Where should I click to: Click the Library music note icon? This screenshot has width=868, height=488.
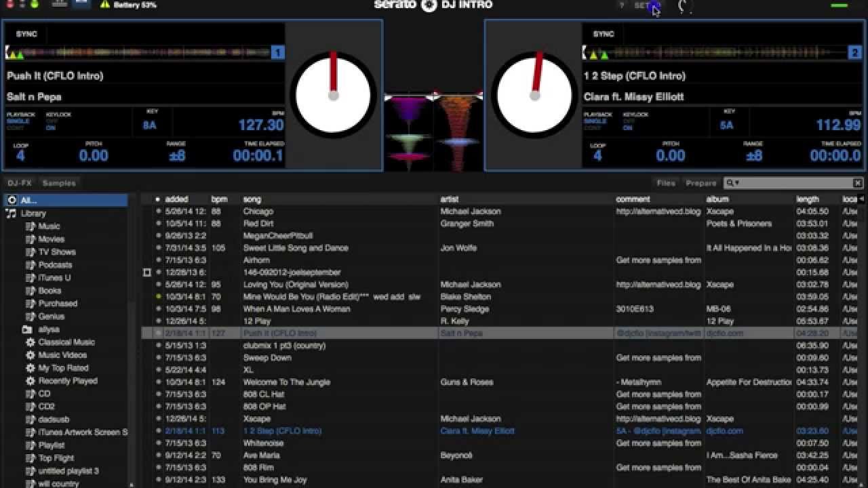(11, 213)
